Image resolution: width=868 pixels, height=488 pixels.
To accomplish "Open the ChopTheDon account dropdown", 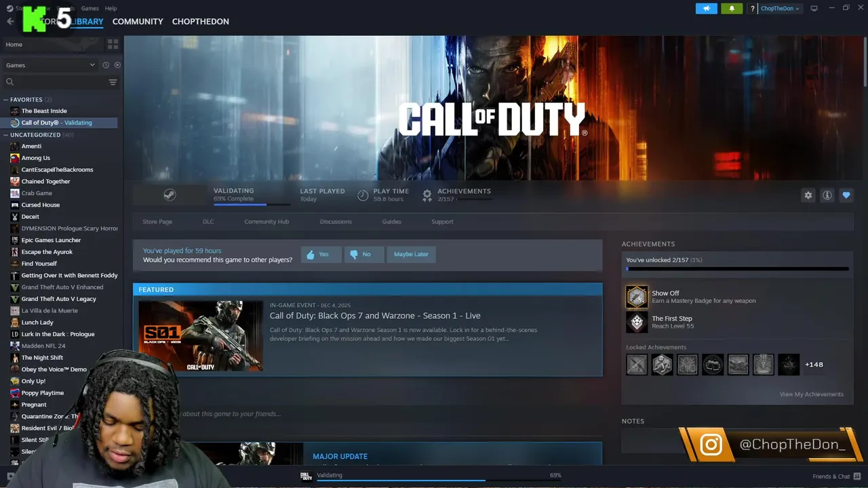I will (779, 9).
